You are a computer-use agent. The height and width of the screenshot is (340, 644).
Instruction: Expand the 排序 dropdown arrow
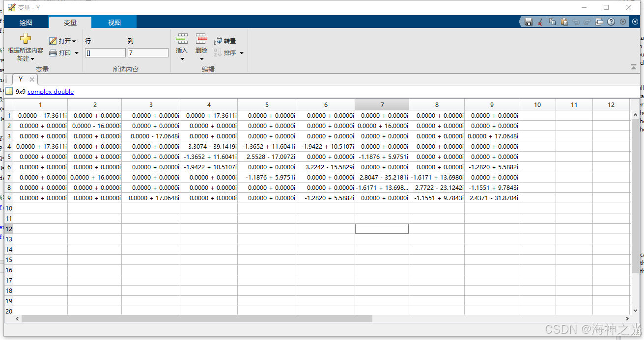[242, 53]
